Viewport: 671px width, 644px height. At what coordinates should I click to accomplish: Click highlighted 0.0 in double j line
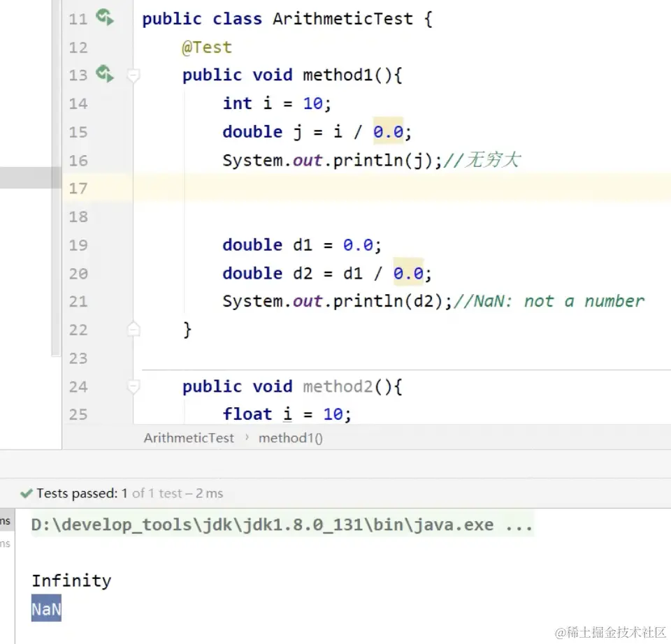[388, 132]
